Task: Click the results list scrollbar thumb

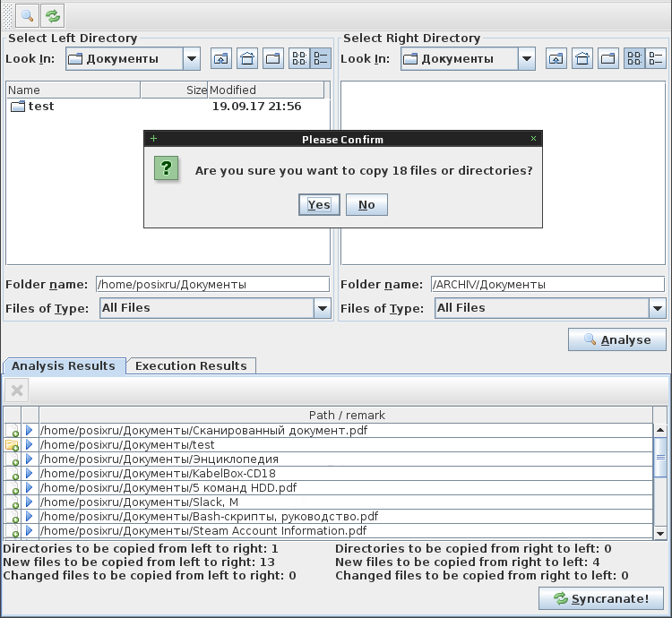Action: 660,457
